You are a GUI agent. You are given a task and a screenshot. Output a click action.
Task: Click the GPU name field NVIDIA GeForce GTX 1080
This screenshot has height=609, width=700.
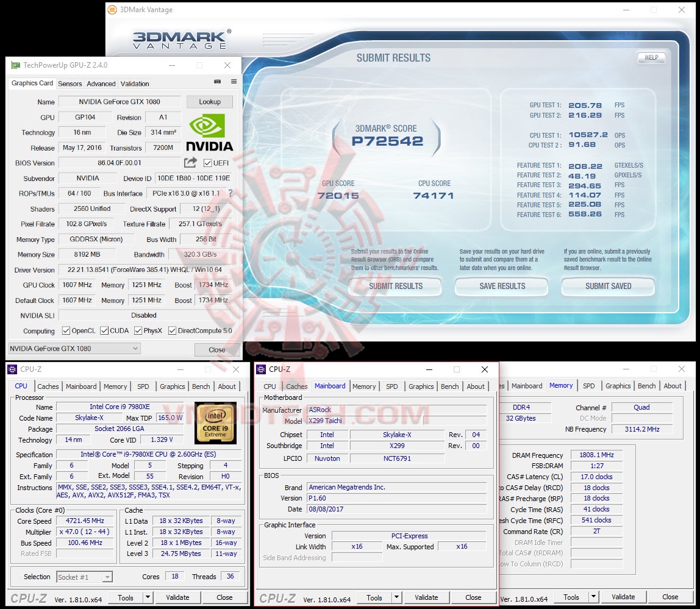[x=119, y=102]
